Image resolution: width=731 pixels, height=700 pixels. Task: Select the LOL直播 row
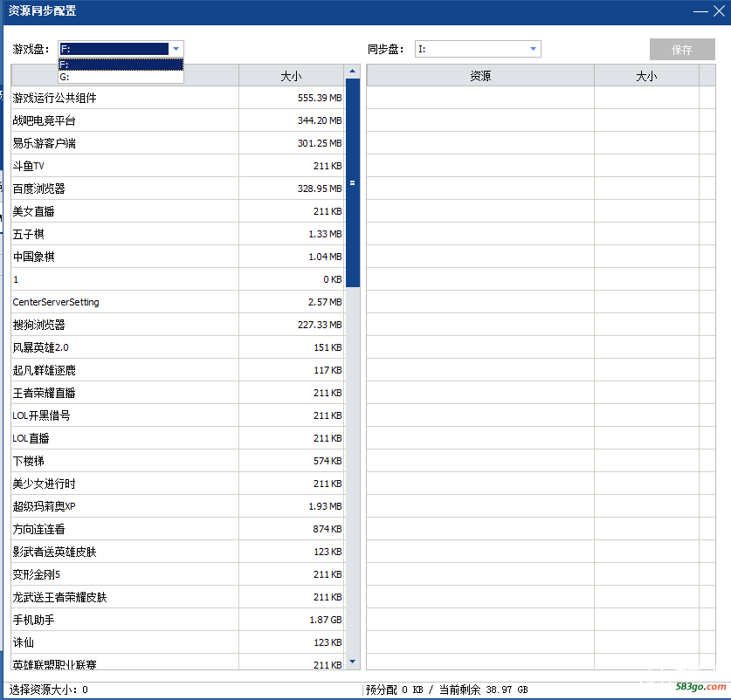point(177,438)
